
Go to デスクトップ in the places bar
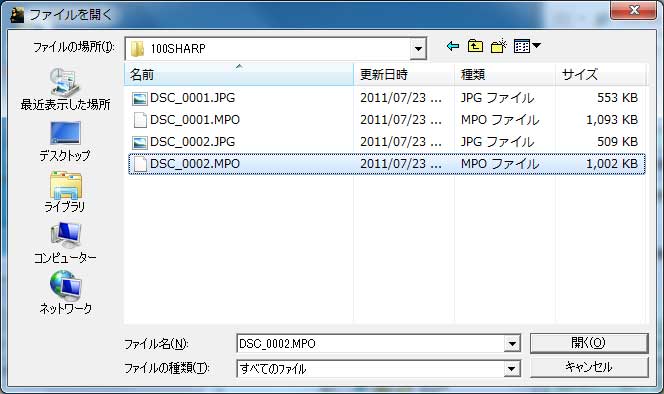coord(65,142)
